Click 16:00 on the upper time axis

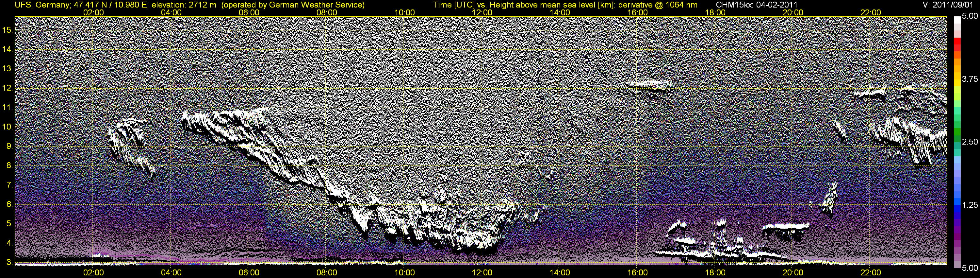pyautogui.click(x=638, y=12)
